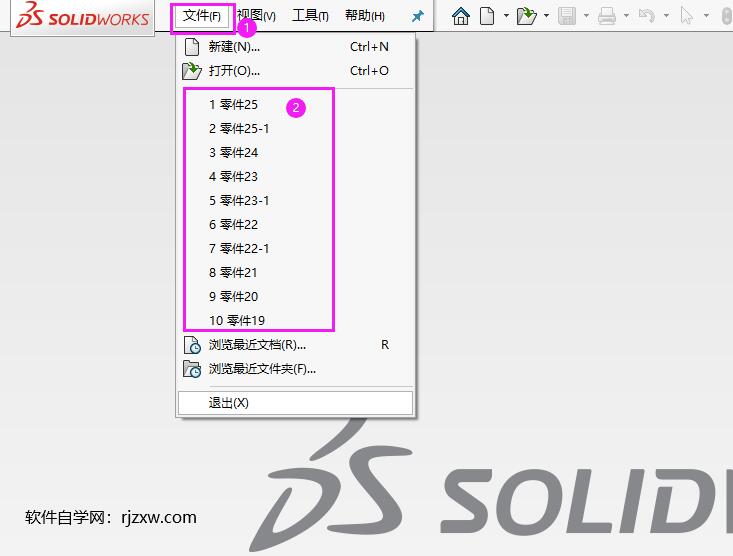Click the Open document toolbar icon

click(x=527, y=16)
